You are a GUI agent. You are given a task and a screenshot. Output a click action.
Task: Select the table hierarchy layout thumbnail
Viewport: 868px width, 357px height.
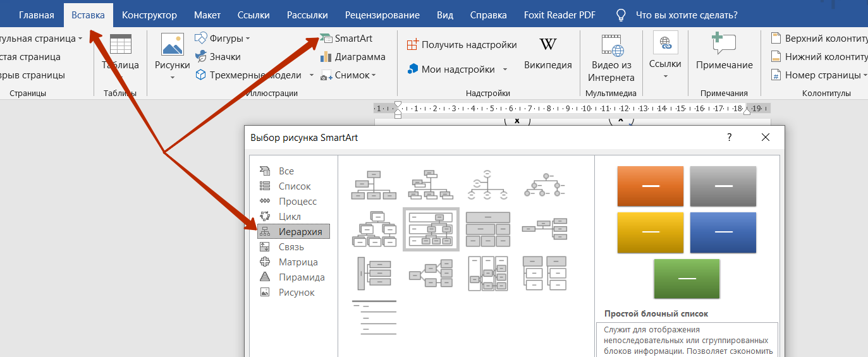pyautogui.click(x=488, y=229)
